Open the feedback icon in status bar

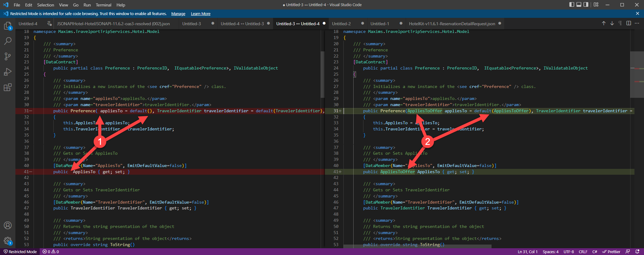tap(628, 252)
